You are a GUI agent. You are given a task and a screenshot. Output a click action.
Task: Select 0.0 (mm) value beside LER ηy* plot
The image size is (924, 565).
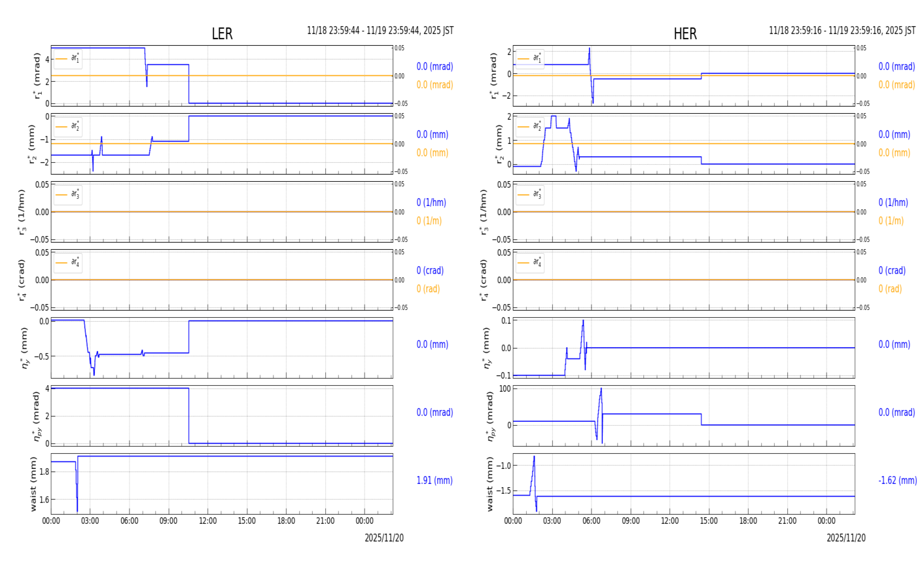433,345
